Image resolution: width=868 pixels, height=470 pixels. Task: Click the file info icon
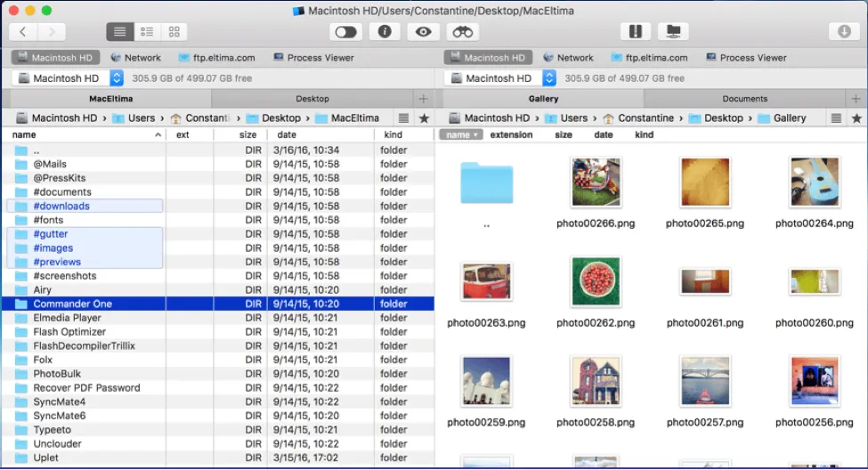385,32
